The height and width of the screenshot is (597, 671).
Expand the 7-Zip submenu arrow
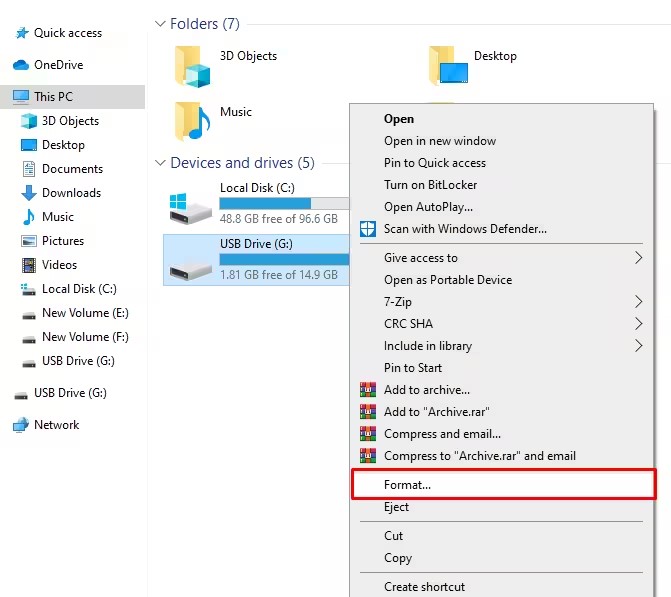639,302
